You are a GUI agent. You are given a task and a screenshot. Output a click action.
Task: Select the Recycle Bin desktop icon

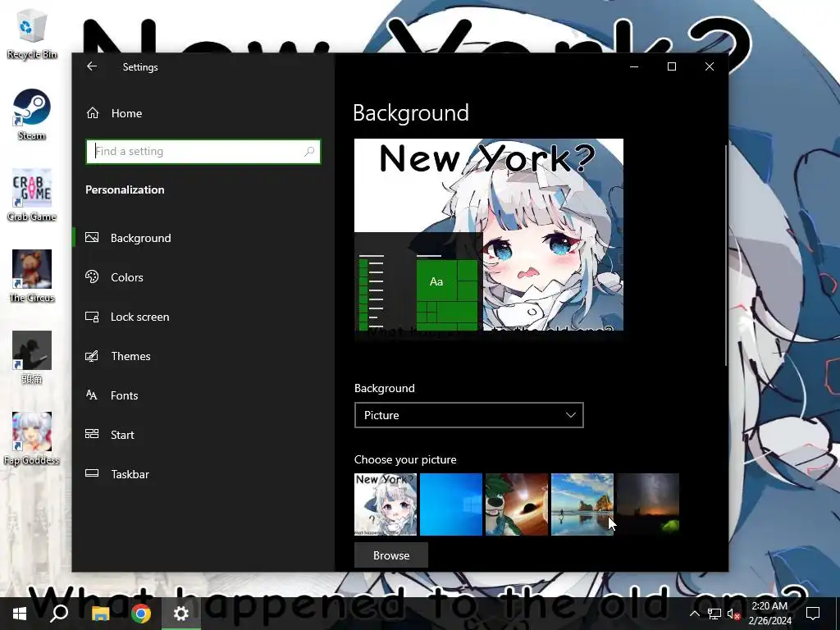(32, 34)
